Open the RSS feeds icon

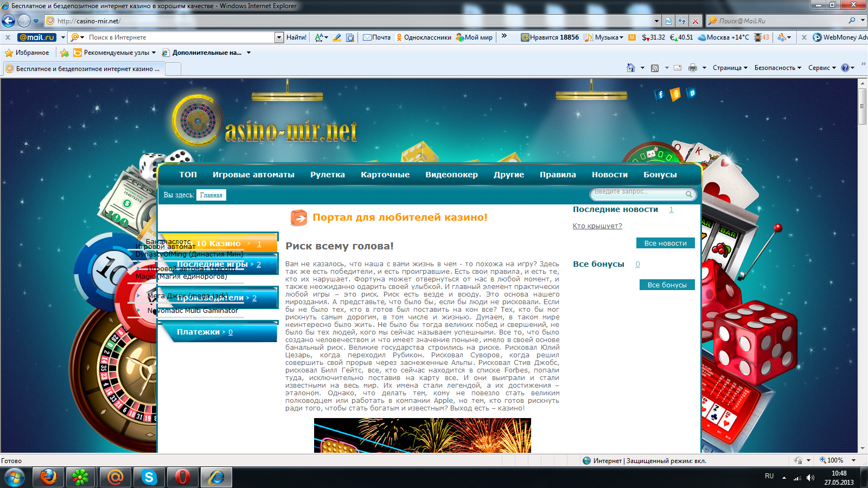[x=655, y=68]
